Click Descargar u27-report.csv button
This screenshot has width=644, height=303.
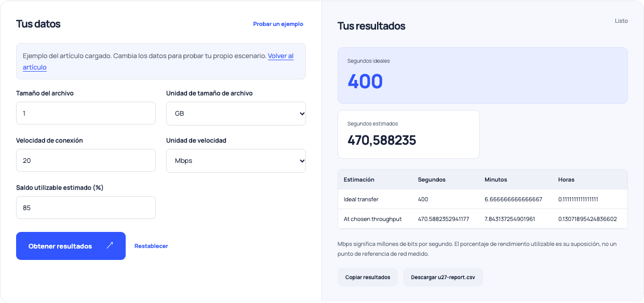443,277
